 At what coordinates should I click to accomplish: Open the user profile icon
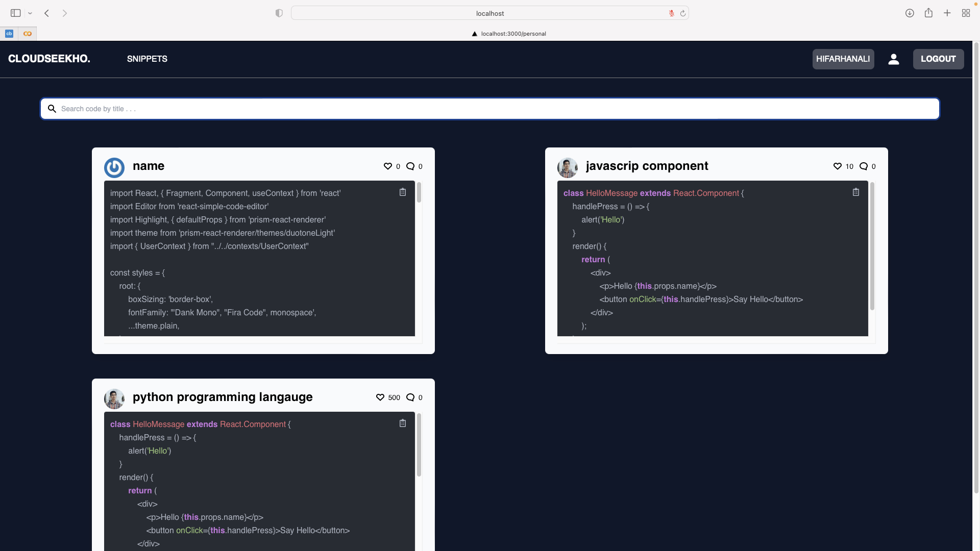point(893,59)
